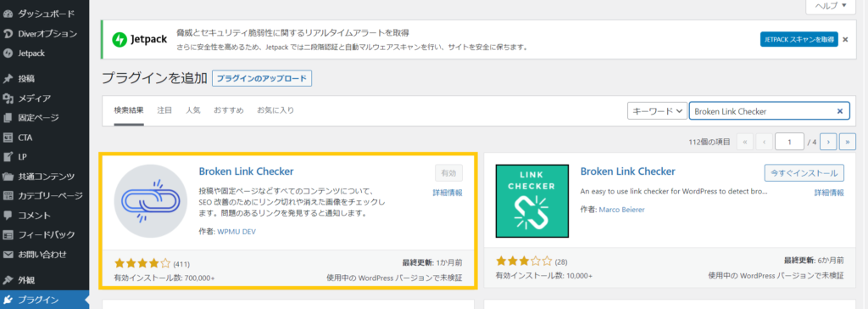Open the Marco Beierer author link
Viewport: 868px width, 309px height.
621,210
